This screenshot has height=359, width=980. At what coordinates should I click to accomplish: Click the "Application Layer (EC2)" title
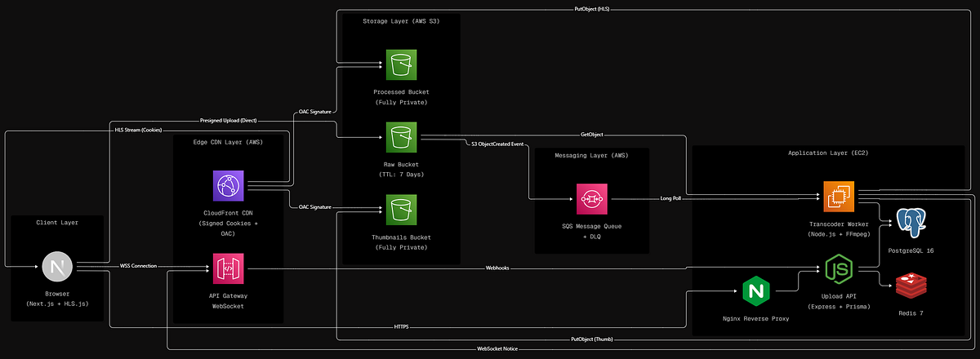pos(829,153)
